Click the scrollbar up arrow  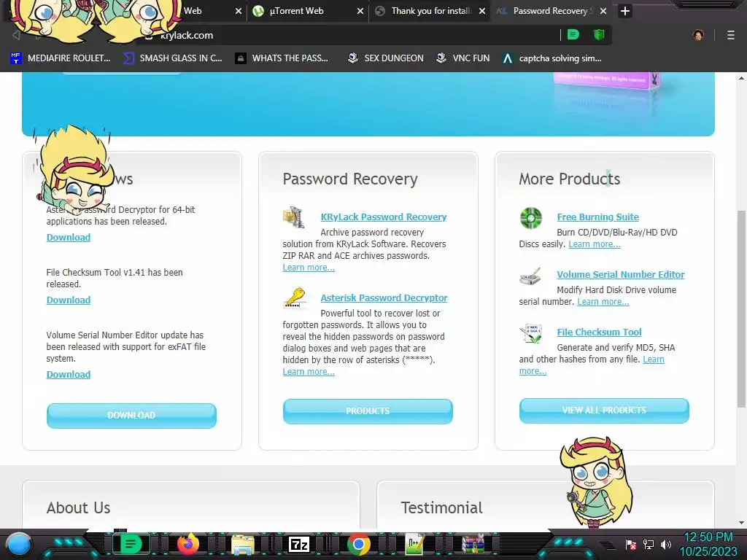pyautogui.click(x=741, y=77)
